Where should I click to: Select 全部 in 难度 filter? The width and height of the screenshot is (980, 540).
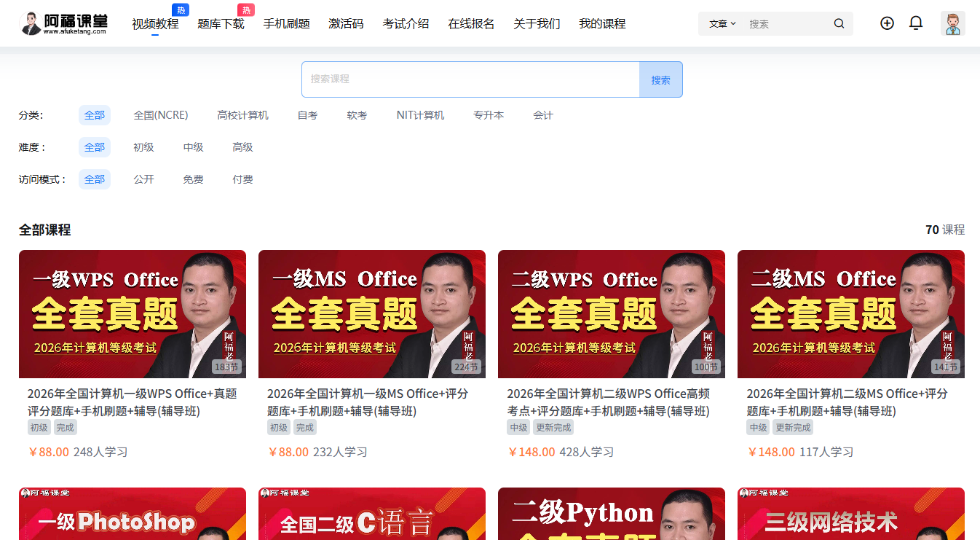(95, 147)
